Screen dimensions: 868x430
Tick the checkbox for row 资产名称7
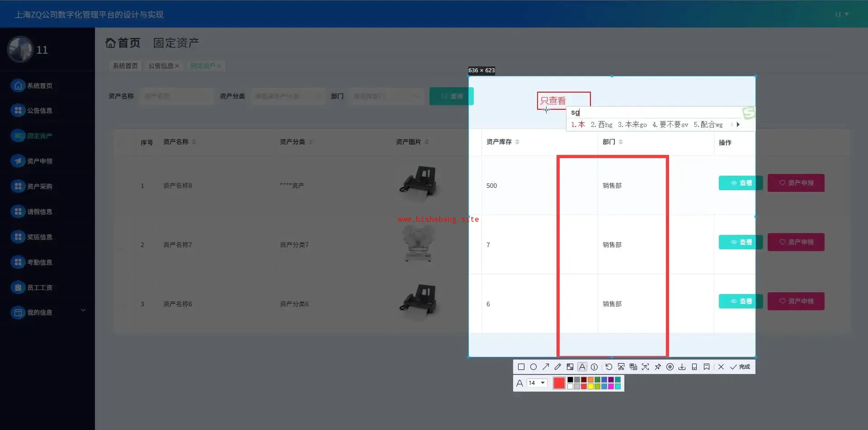(122, 245)
